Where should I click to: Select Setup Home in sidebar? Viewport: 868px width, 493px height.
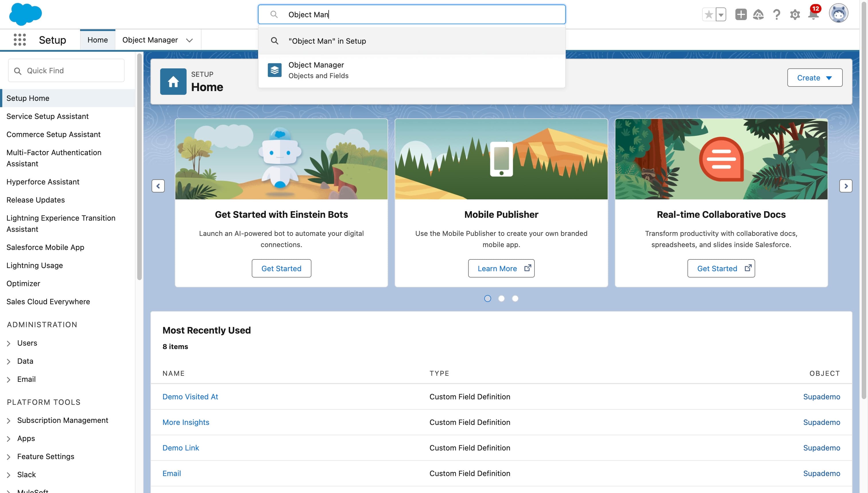(68, 98)
